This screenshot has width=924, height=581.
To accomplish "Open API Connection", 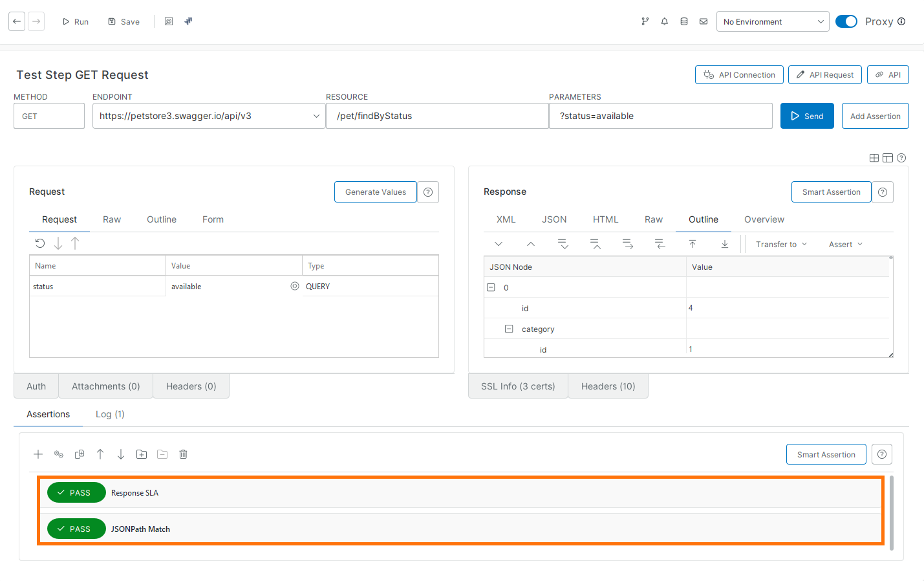I will tap(739, 75).
